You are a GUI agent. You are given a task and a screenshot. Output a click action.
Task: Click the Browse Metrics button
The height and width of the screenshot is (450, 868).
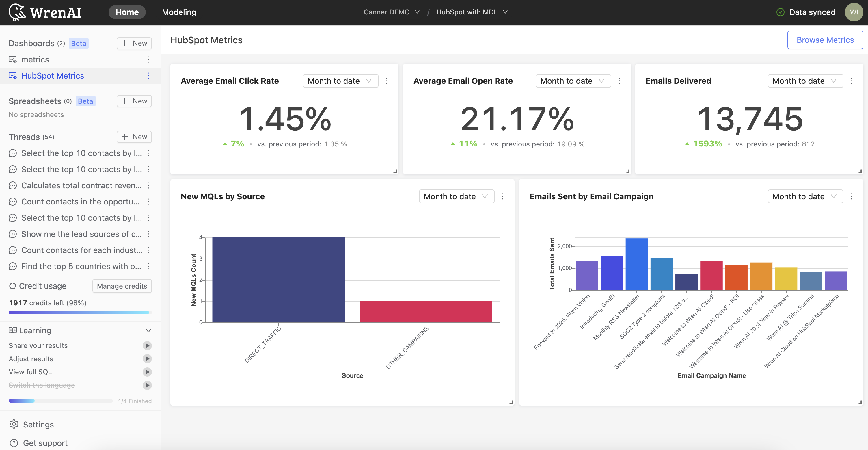tap(825, 40)
